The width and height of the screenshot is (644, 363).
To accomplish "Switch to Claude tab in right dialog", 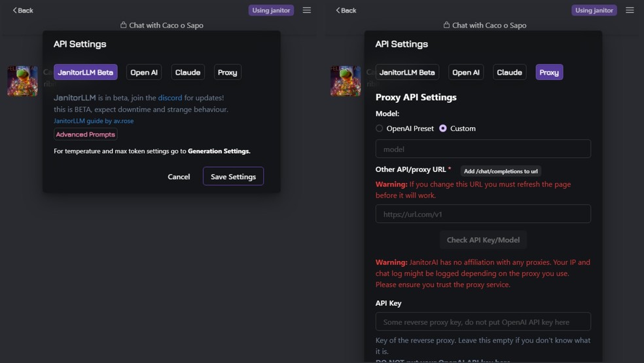I will click(509, 72).
